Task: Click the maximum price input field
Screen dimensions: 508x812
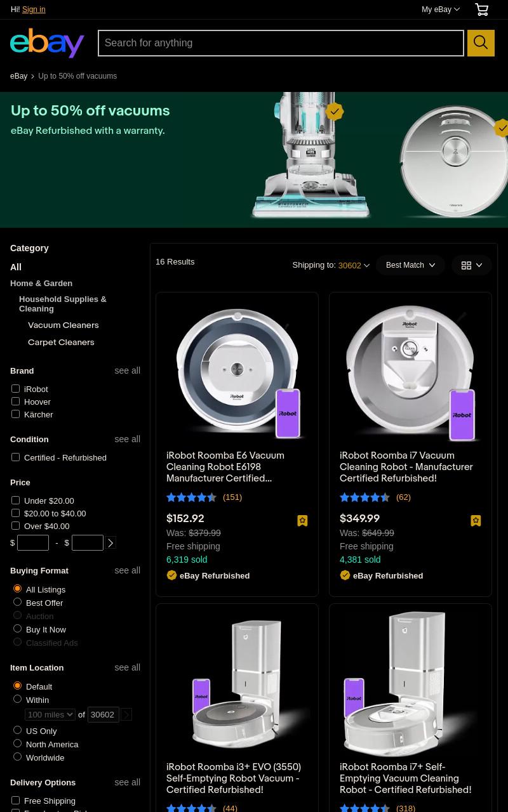Action: tap(88, 543)
